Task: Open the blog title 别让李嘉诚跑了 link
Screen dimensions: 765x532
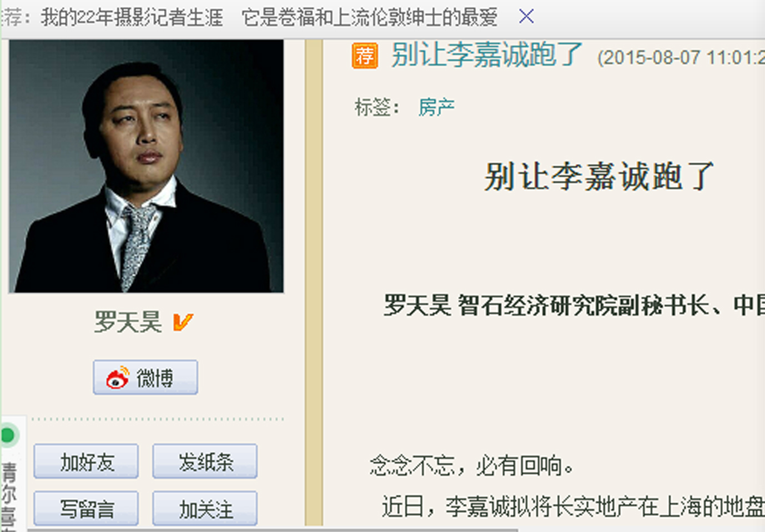Action: click(x=487, y=55)
